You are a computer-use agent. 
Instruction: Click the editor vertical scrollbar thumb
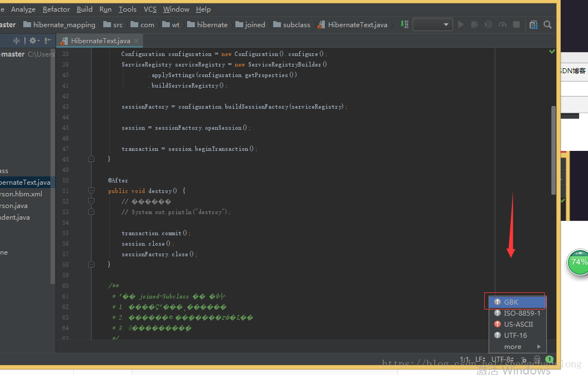tap(553, 150)
